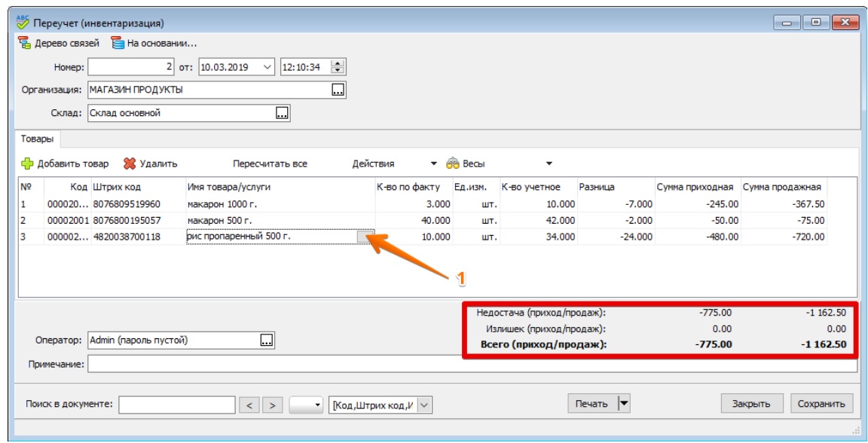Click the green plus Добавить товар icon

click(27, 164)
